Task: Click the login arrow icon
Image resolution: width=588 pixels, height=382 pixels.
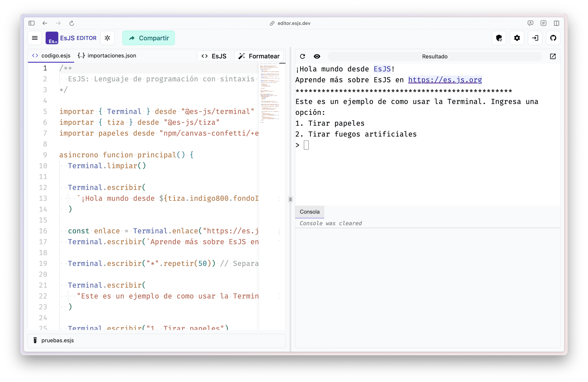Action: pyautogui.click(x=535, y=38)
